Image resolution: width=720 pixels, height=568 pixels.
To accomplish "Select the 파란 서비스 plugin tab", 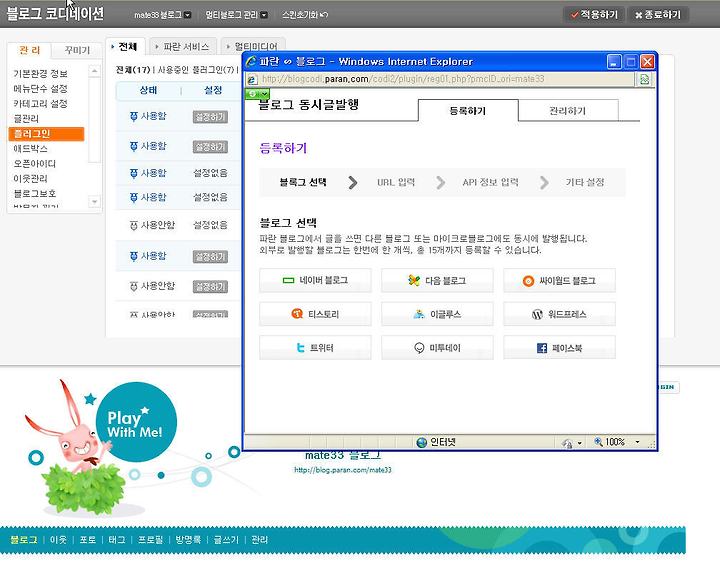I will click(x=184, y=47).
